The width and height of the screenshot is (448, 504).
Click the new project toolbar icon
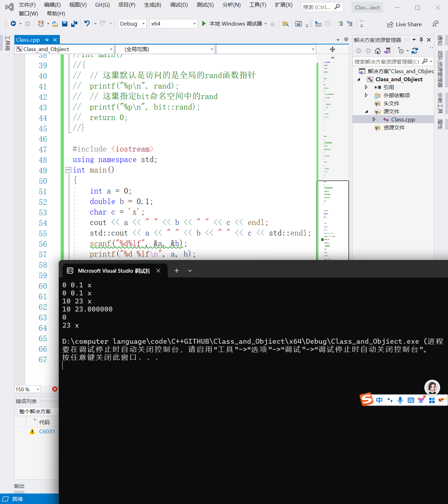[x=41, y=23]
